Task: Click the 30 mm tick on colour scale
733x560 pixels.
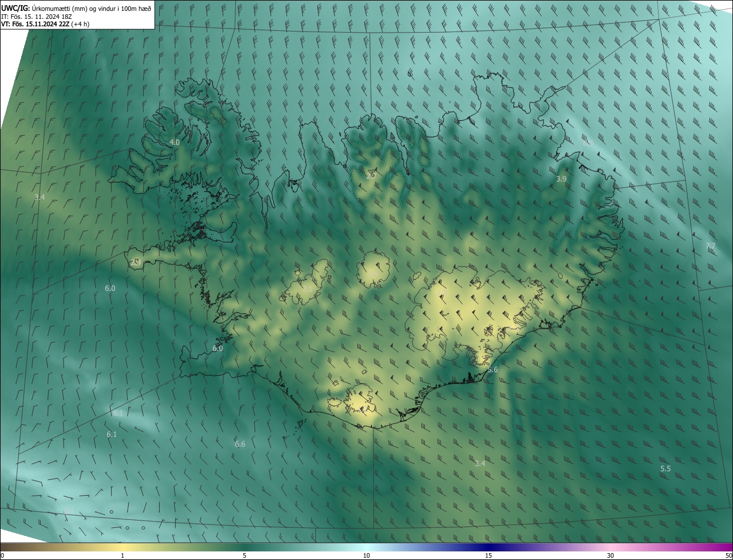Action: pyautogui.click(x=610, y=555)
